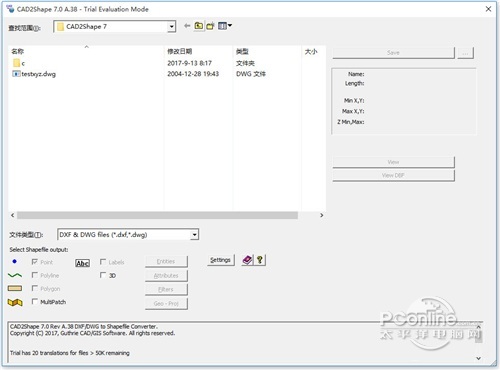Screen dimensions: 500x370
Task: Click the log panel scroll down arrow
Action: click(x=478, y=358)
